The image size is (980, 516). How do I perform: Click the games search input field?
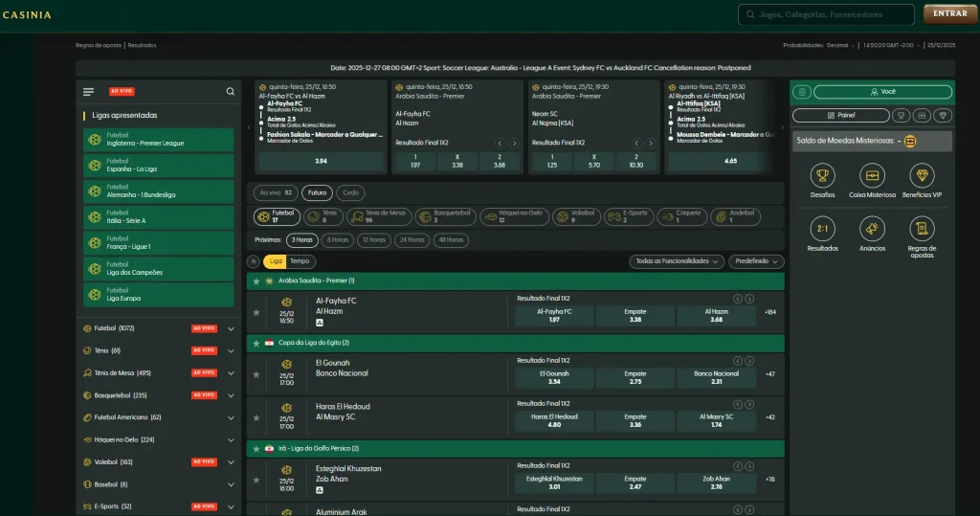[826, 14]
